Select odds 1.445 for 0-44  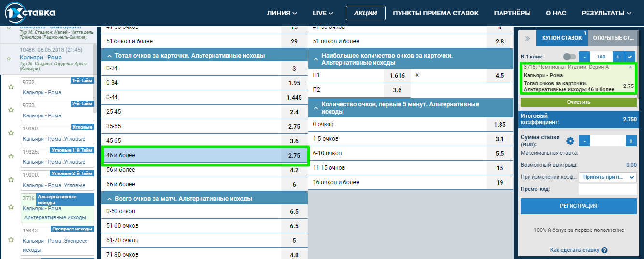294,98
